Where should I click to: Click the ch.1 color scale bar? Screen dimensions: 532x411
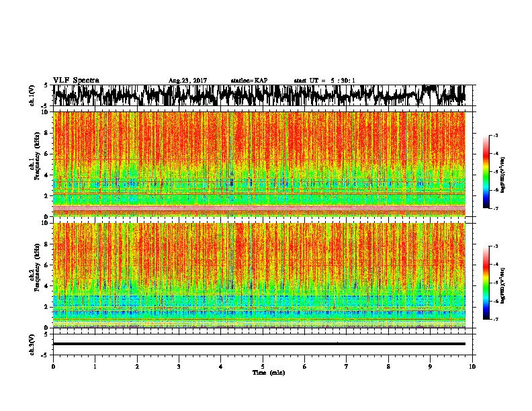(x=486, y=171)
